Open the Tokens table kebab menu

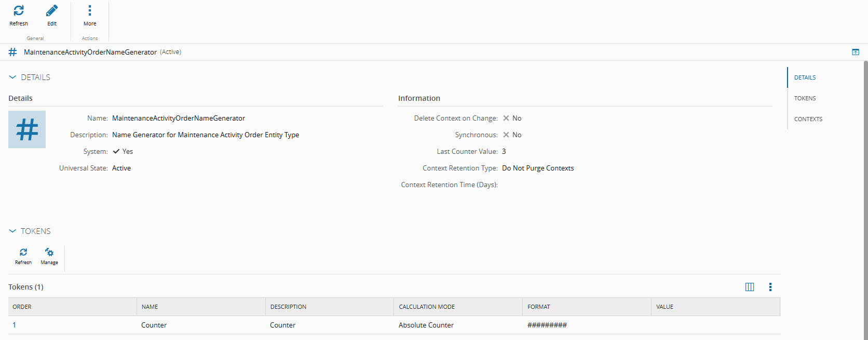click(x=770, y=287)
